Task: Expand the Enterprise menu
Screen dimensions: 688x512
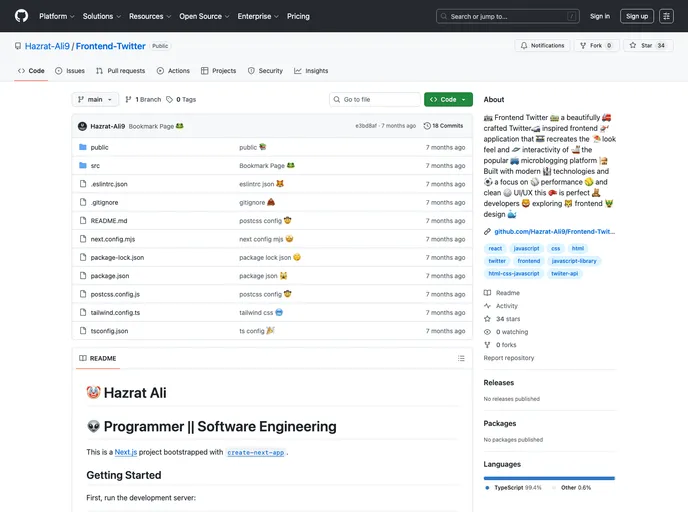Action: [258, 16]
